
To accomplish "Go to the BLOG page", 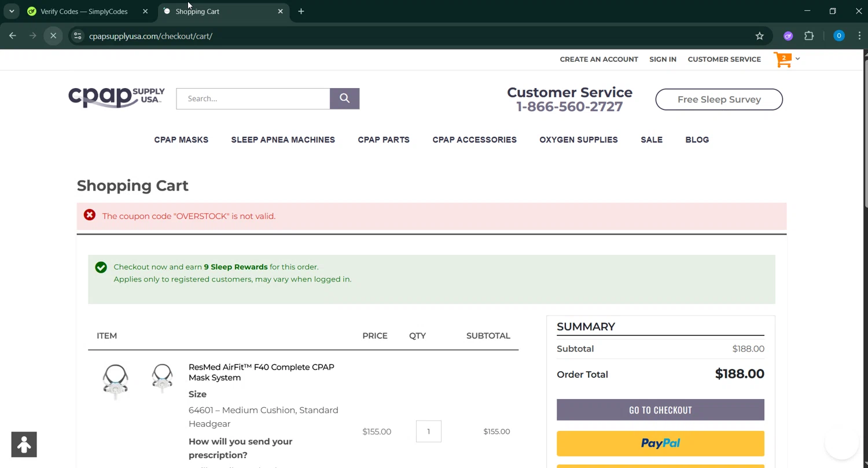I will coord(697,140).
